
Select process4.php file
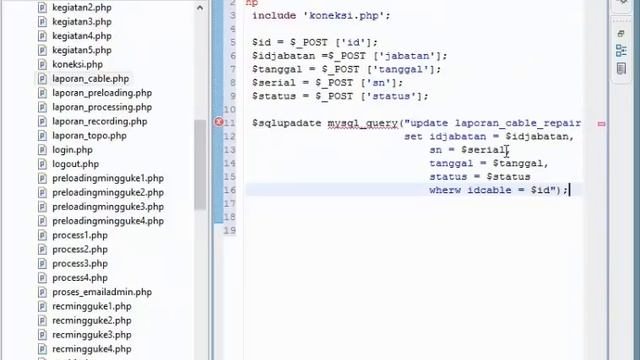[x=80, y=278]
